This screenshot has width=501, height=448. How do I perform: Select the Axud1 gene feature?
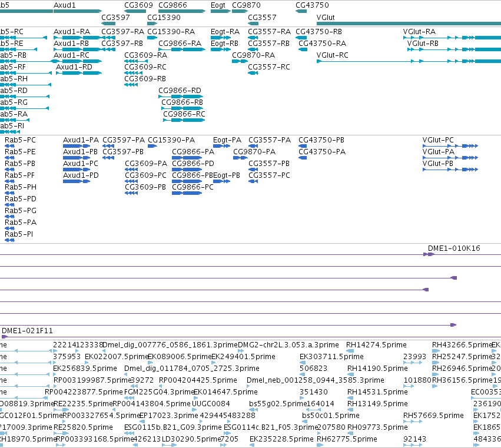[x=78, y=11]
